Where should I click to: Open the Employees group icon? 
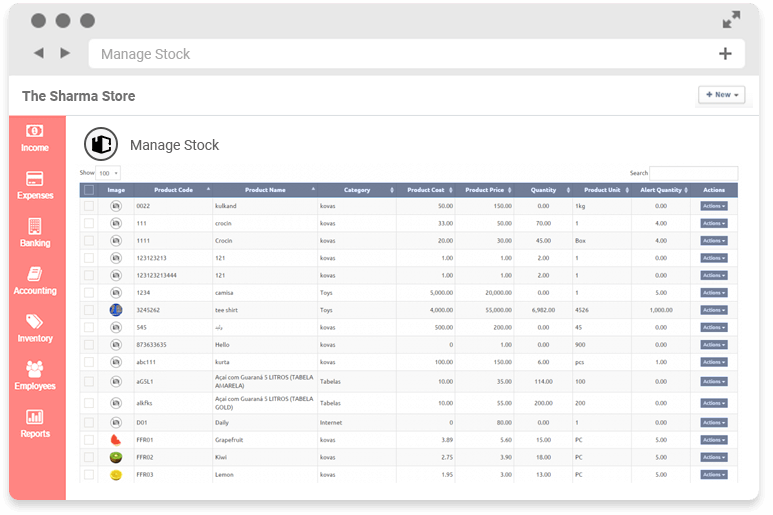pyautogui.click(x=35, y=369)
